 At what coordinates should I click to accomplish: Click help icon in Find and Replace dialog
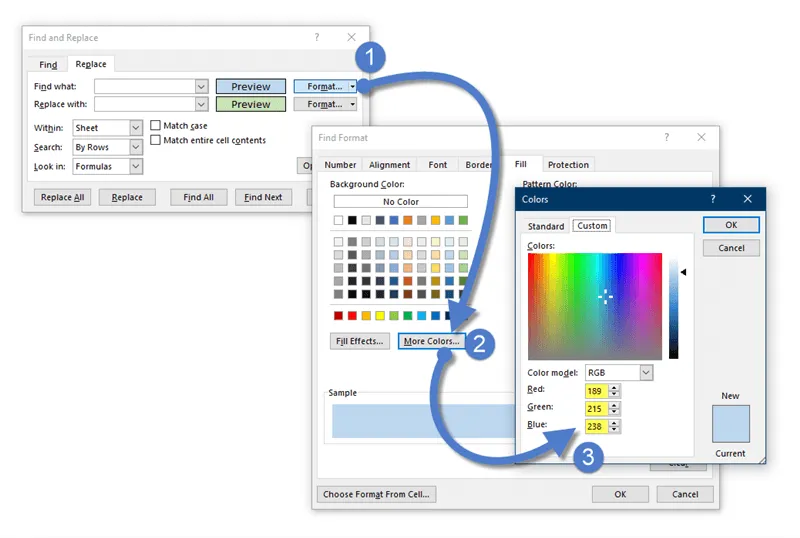[x=317, y=38]
